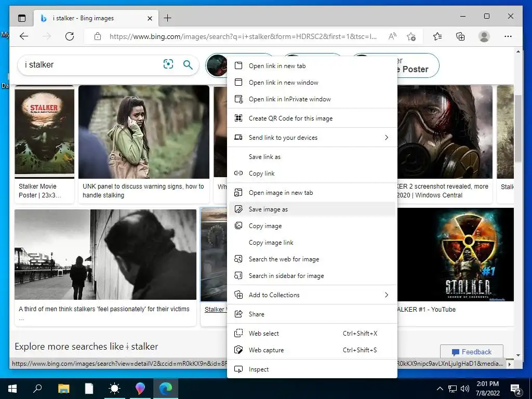
Task: Switch to Microsoft Edge on taskbar
Action: pyautogui.click(x=166, y=389)
